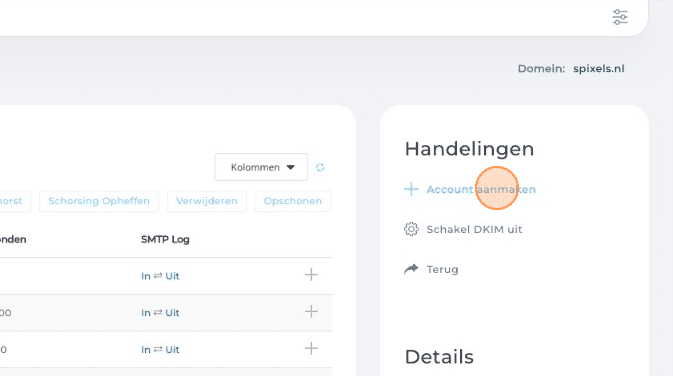Image resolution: width=673 pixels, height=376 pixels.
Task: Expand the first row with its plus icon
Action: (x=311, y=275)
